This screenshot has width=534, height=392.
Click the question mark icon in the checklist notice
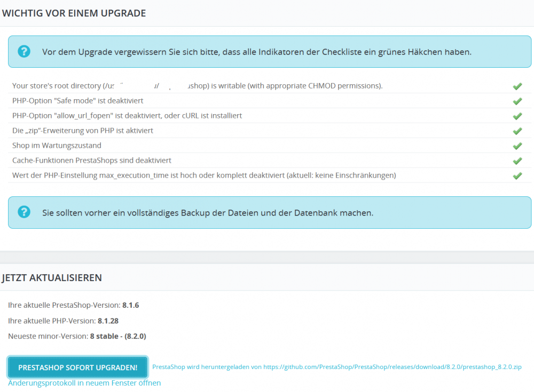pyautogui.click(x=24, y=52)
